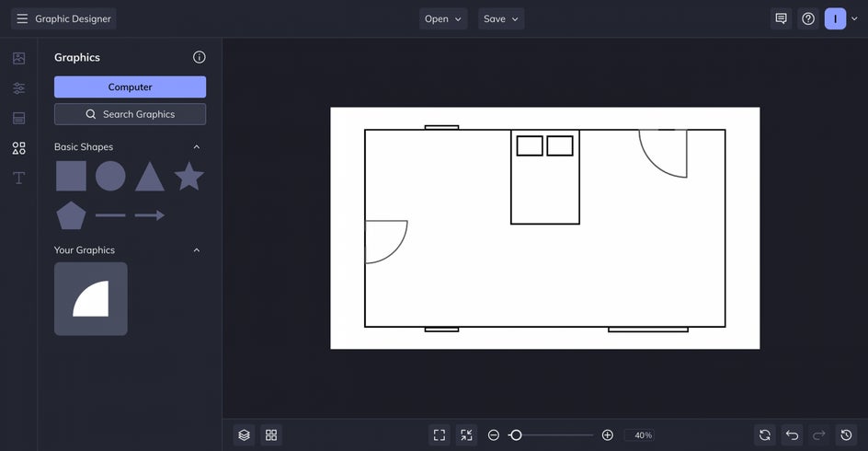Open the Save dropdown menu
868x451 pixels.
click(501, 18)
